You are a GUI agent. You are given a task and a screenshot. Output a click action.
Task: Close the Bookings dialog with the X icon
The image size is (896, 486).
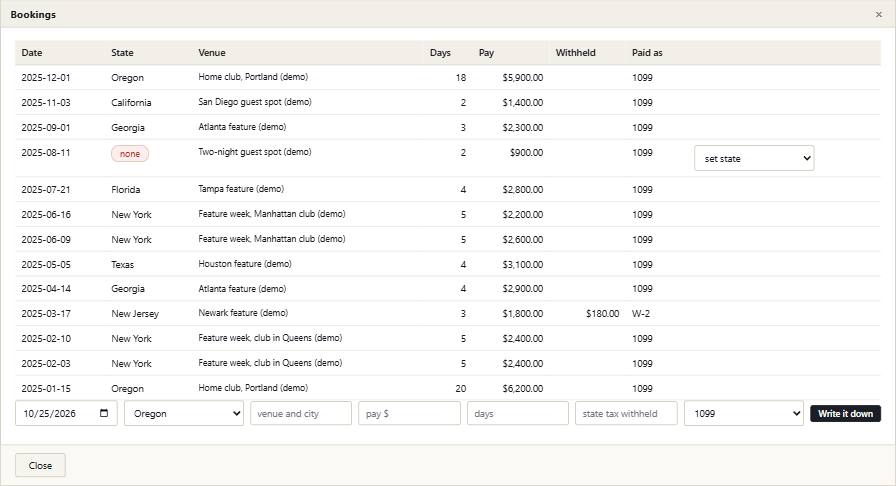[x=878, y=14]
